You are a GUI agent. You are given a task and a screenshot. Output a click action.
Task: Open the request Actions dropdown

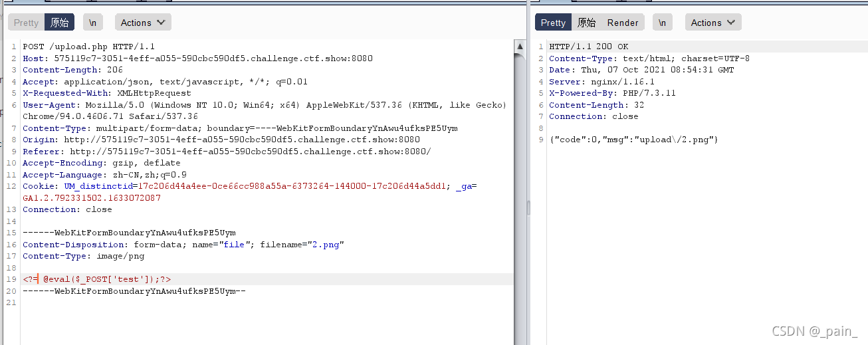143,23
